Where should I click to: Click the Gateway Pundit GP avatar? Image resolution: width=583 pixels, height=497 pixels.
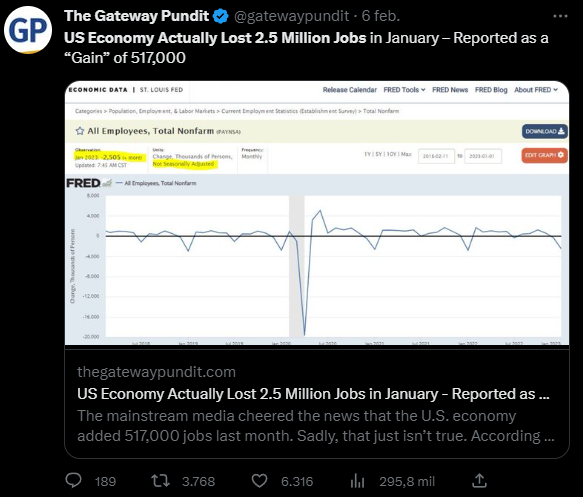click(x=28, y=30)
